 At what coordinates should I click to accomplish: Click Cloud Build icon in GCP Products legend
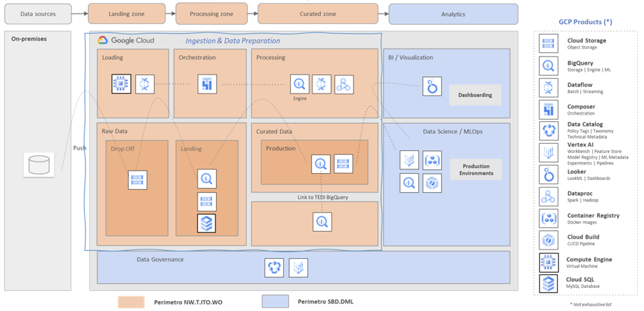[x=548, y=240]
